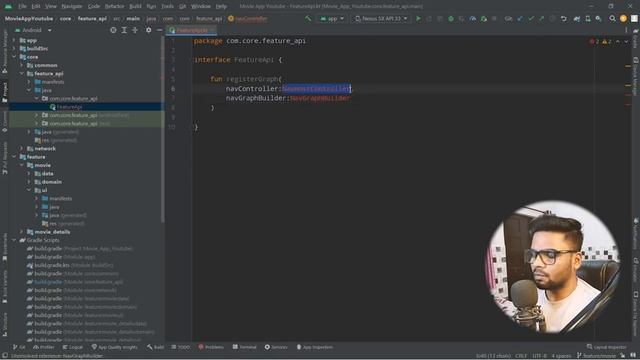Click Collapse All in Project panel
Viewport: 640px width, 360px height.
pos(135,30)
